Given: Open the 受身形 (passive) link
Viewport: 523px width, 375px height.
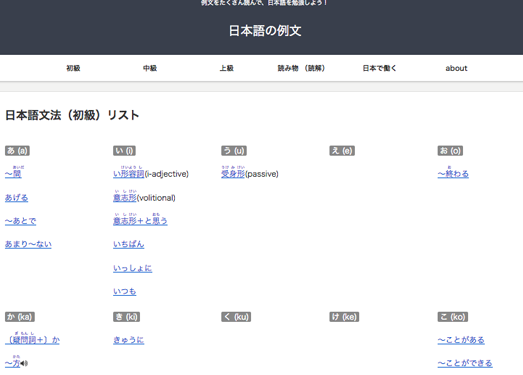Looking at the screenshot, I should (233, 173).
